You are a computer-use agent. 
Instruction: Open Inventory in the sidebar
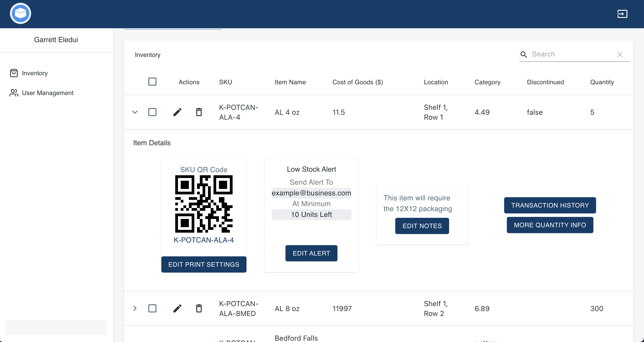[35, 73]
